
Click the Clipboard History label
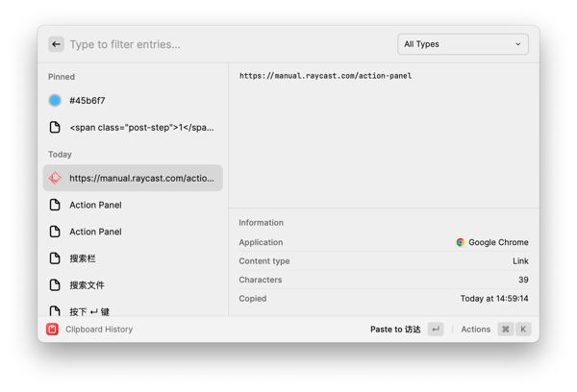(x=99, y=330)
